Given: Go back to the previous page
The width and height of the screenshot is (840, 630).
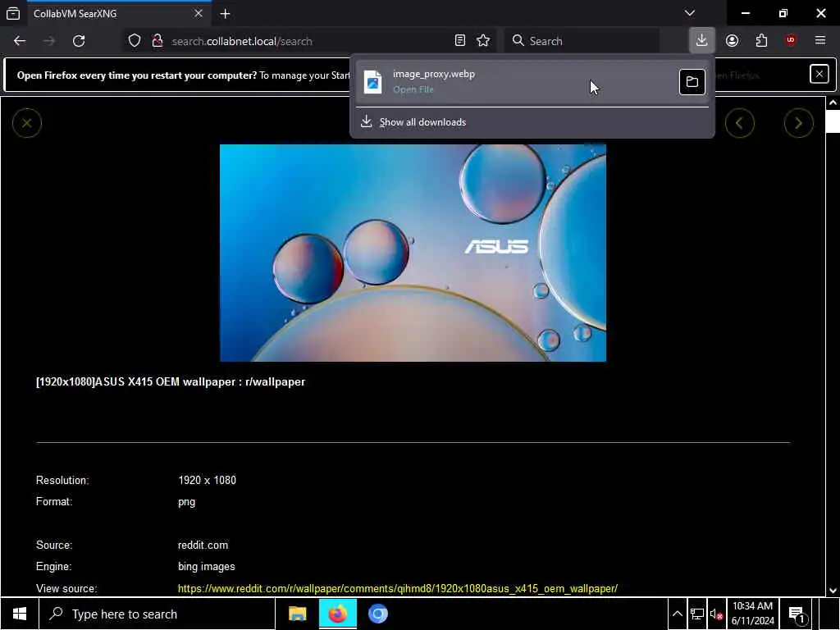Looking at the screenshot, I should pyautogui.click(x=20, y=41).
